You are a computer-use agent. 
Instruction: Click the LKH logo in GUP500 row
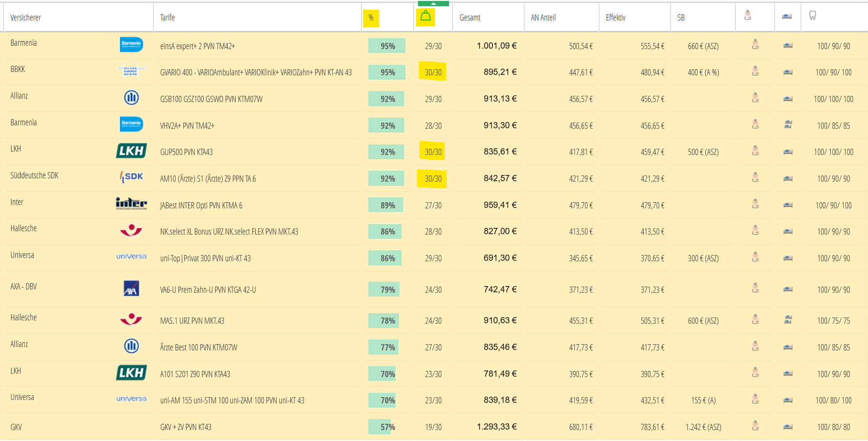click(131, 151)
